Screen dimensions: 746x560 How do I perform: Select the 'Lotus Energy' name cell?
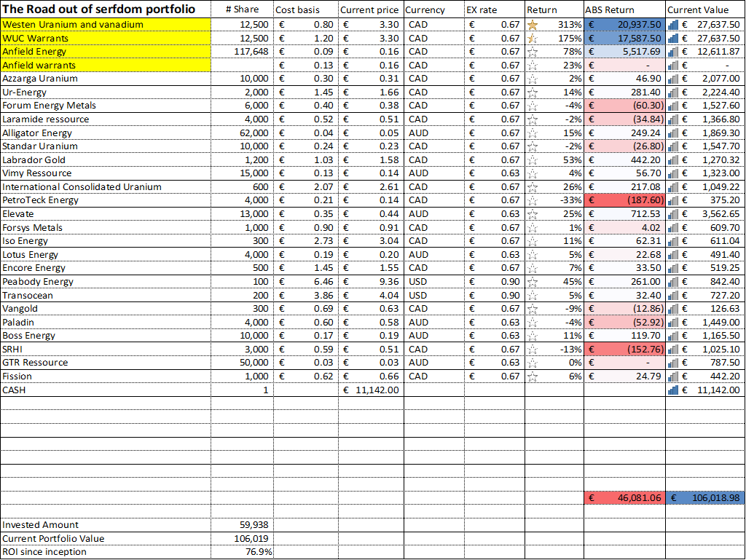106,255
